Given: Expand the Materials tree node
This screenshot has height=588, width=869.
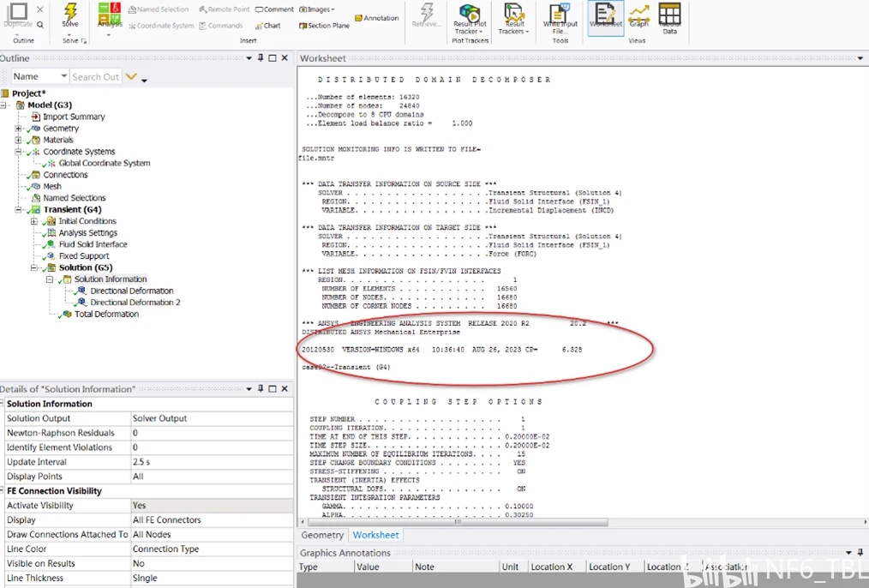Looking at the screenshot, I should point(18,140).
